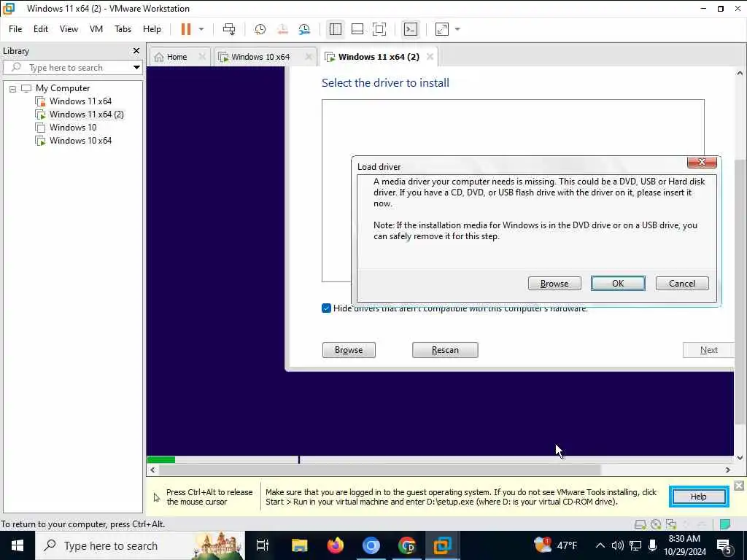
Task: Toggle the thumbnail bar view icon
Action: (357, 29)
